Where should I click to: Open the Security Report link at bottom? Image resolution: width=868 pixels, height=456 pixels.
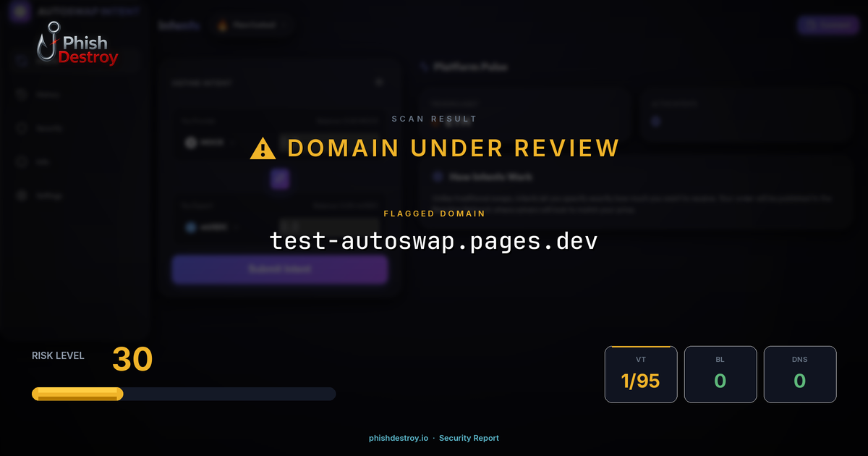coord(469,438)
